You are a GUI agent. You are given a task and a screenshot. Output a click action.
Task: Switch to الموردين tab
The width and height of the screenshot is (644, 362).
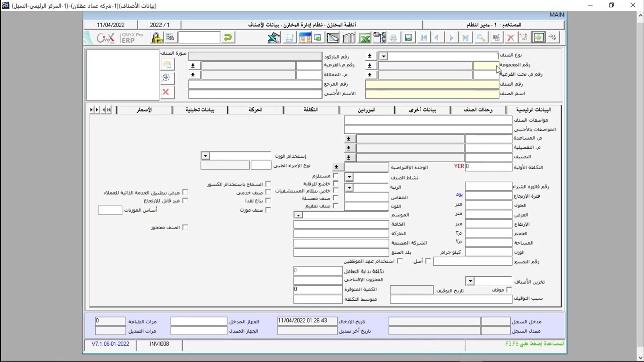pyautogui.click(x=366, y=110)
